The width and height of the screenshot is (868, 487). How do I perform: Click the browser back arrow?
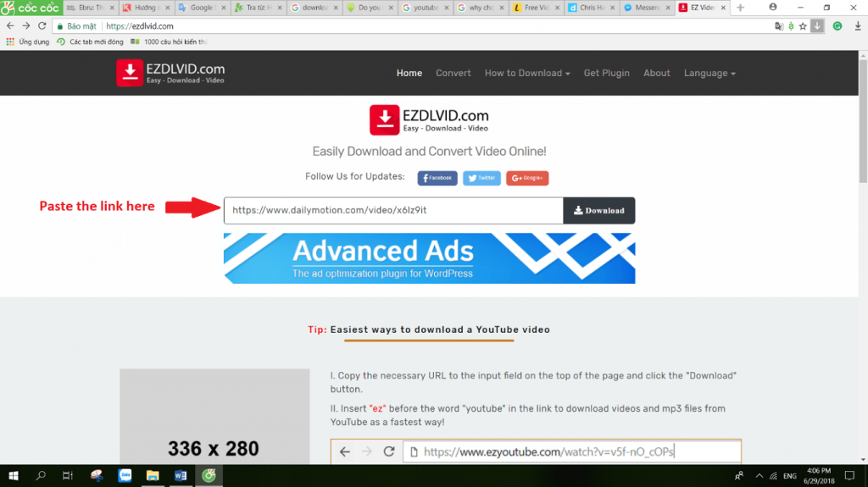(10, 26)
